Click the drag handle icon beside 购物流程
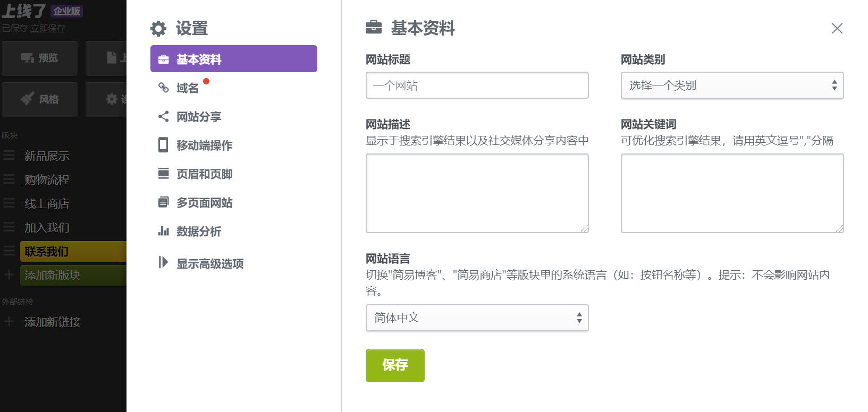 9,179
